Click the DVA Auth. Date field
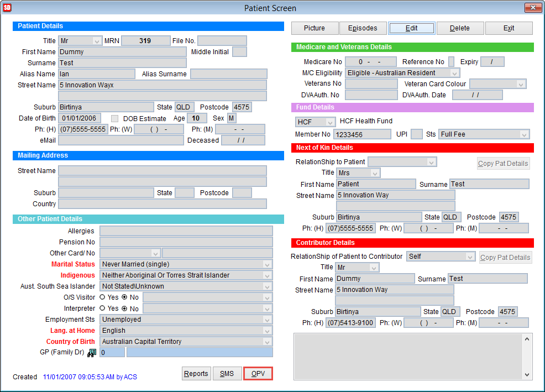The height and width of the screenshot is (392, 545). tap(477, 95)
